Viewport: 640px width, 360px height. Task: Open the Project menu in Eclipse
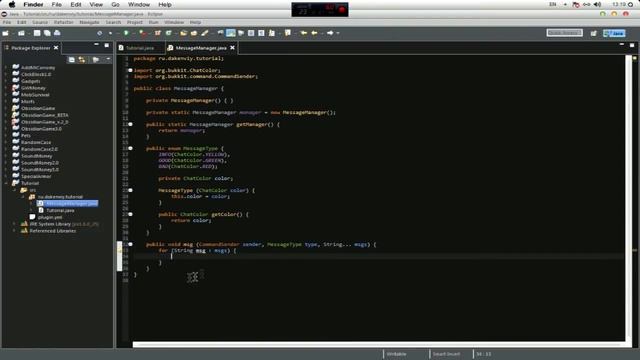click(135, 22)
